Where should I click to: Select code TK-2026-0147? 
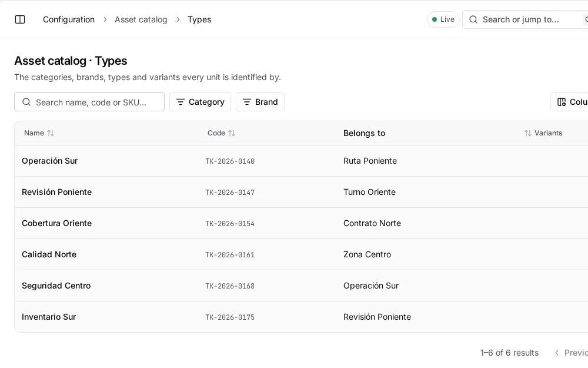click(230, 193)
